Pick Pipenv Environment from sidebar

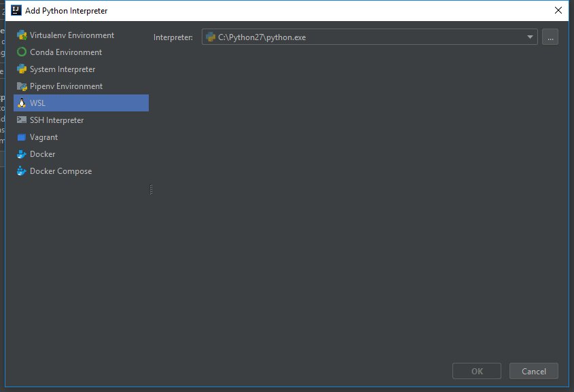coord(82,86)
